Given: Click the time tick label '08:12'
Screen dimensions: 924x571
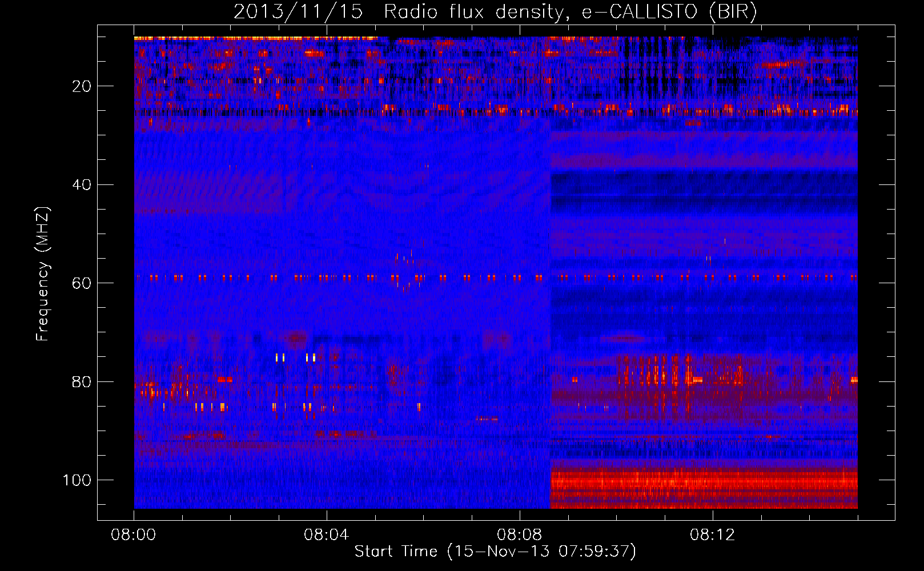Looking at the screenshot, I should coord(713,535).
